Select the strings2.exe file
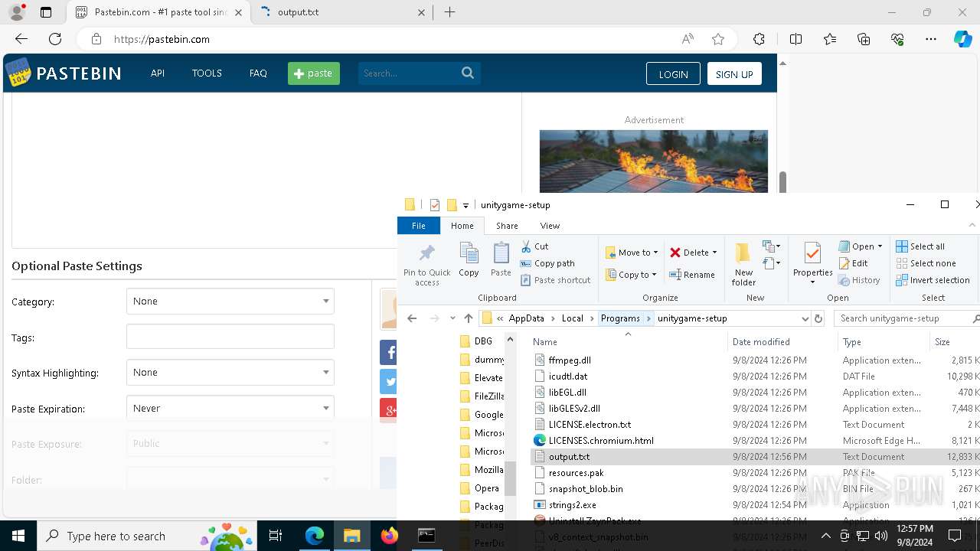Viewport: 980px width, 551px height. tap(572, 505)
